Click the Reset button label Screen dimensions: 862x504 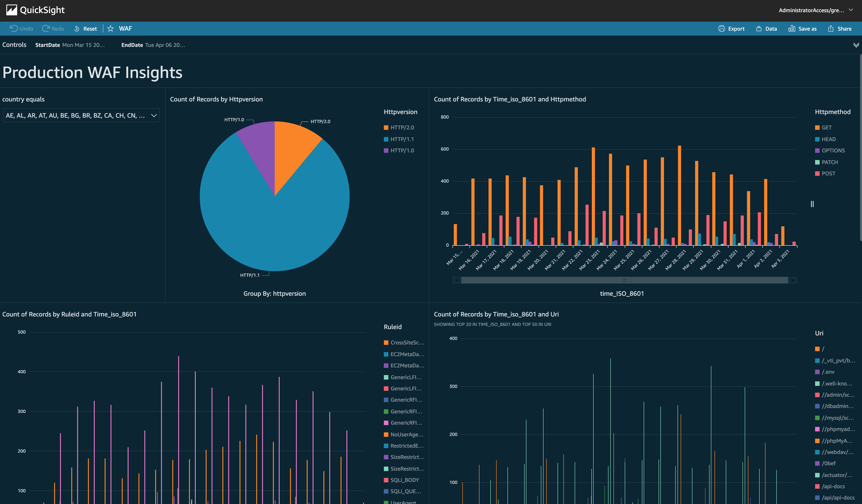(x=90, y=29)
